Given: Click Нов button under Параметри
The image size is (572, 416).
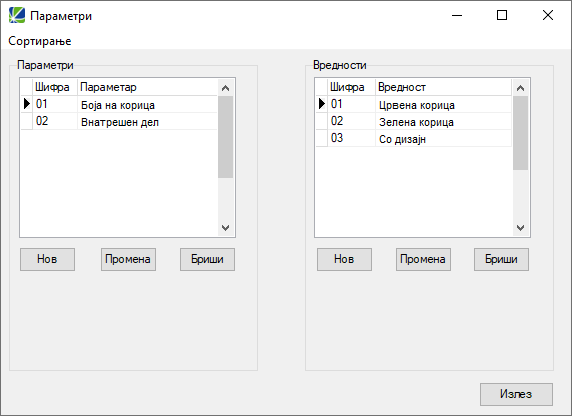Looking at the screenshot, I should coord(47,259).
